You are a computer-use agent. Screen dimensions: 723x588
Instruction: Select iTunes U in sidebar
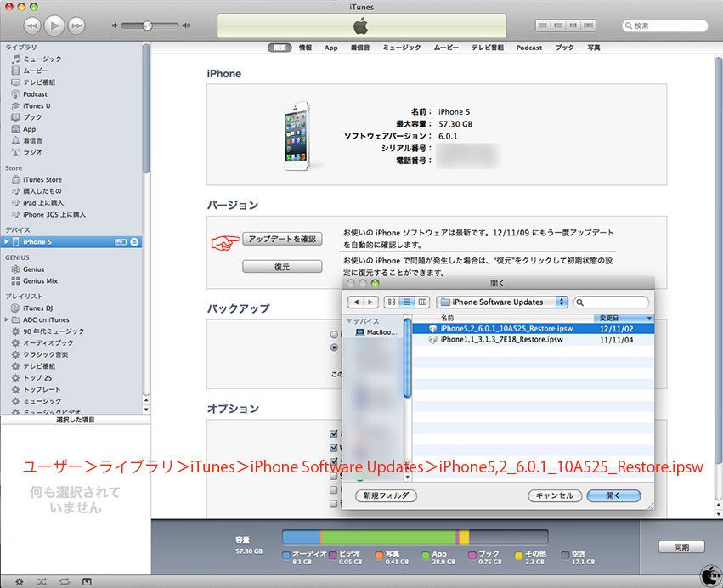(37, 105)
